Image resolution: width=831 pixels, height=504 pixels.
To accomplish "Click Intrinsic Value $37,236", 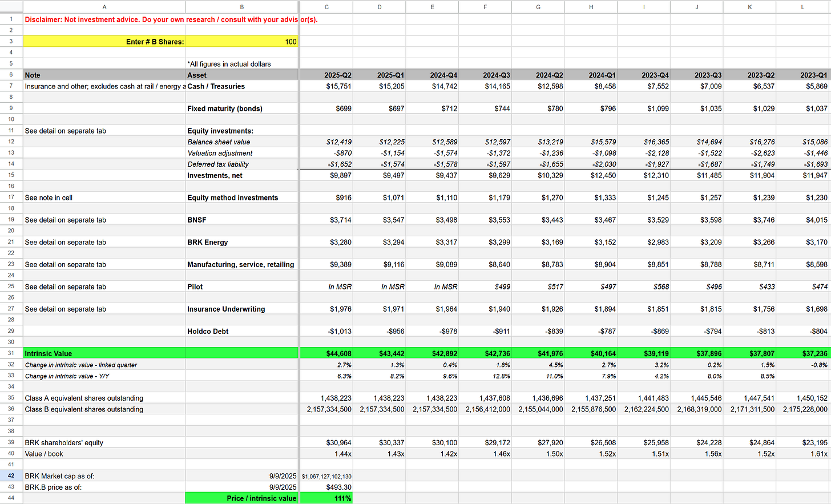I will [814, 353].
